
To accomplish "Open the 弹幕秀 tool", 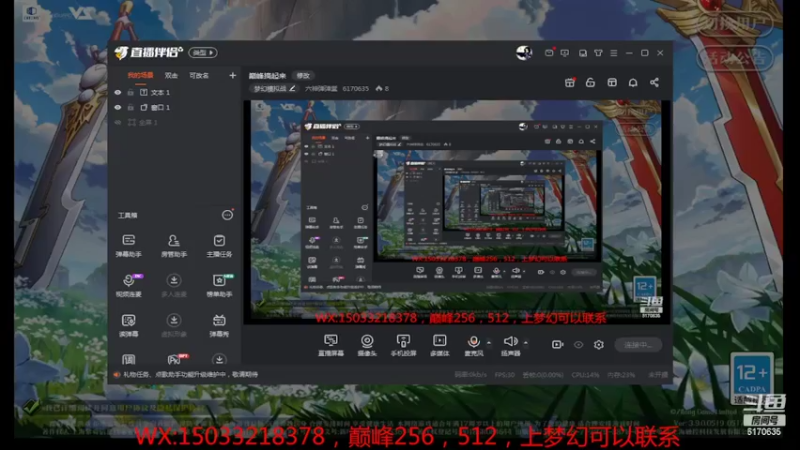I will (219, 325).
